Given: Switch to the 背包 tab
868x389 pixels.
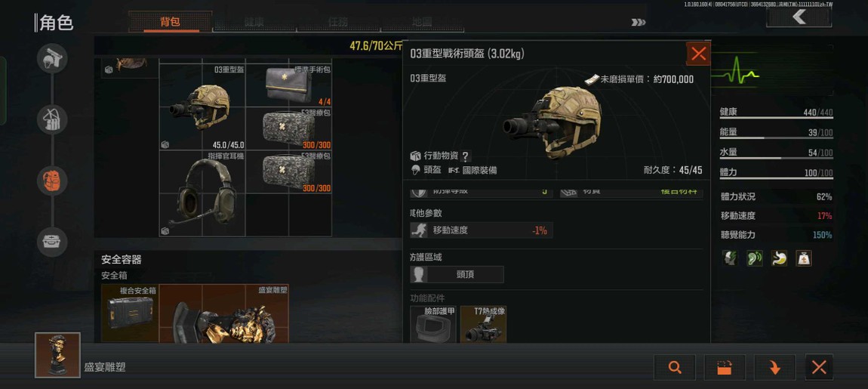Looking at the screenshot, I should click(x=170, y=22).
